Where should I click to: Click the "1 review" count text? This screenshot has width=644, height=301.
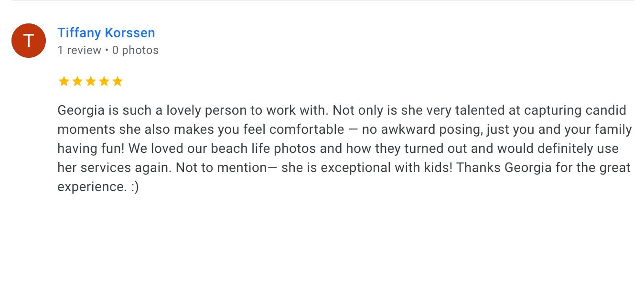(79, 50)
